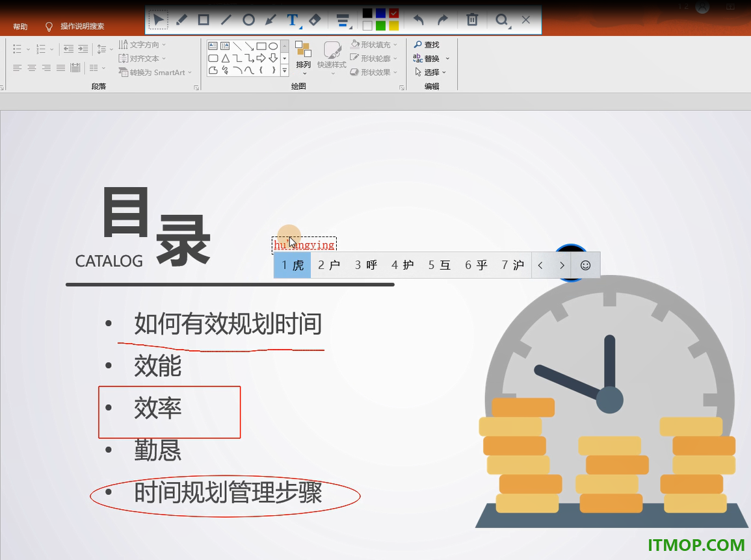
Task: Close the annotation toolbar
Action: point(526,19)
